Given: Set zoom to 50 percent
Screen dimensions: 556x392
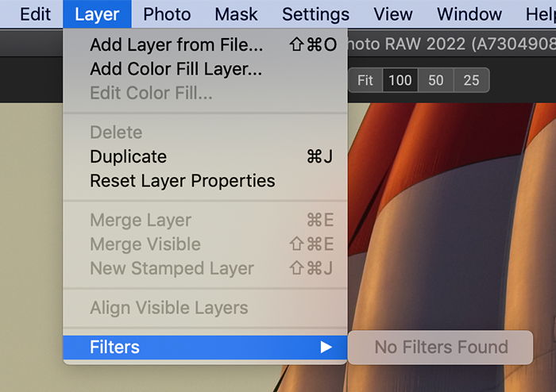Looking at the screenshot, I should click(435, 80).
